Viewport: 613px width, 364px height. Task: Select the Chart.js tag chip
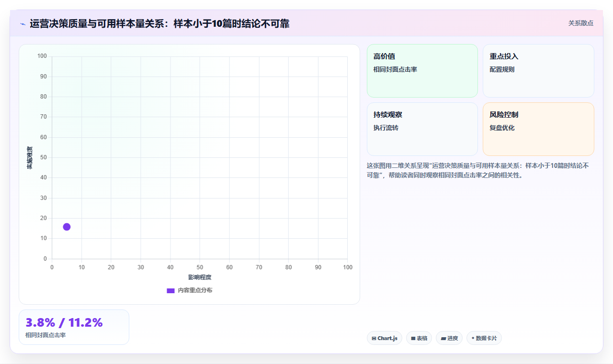384,338
